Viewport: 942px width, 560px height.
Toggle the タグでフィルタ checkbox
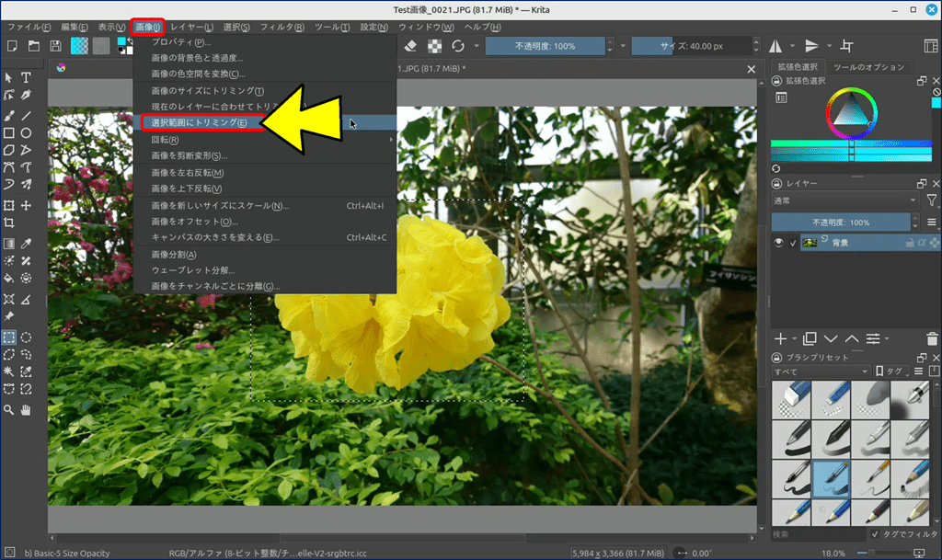[x=875, y=534]
